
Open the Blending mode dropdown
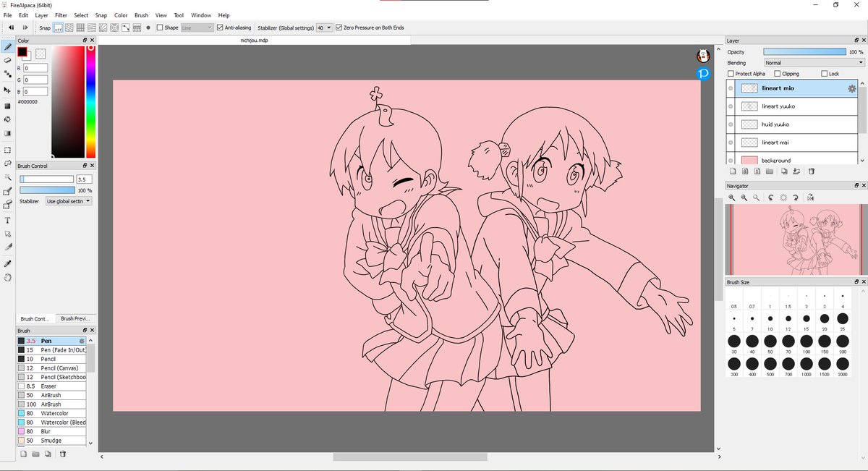pyautogui.click(x=814, y=63)
